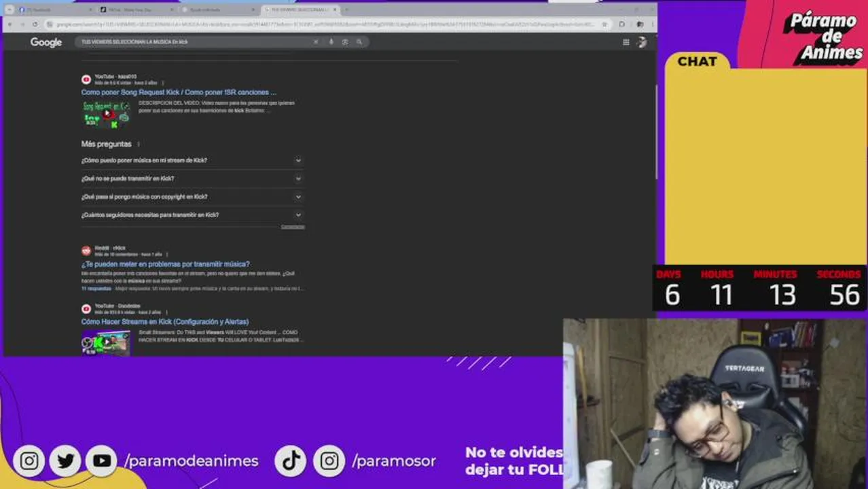Open the '11 respuestas' link under Reddit result
The width and height of the screenshot is (868, 489).
click(95, 289)
